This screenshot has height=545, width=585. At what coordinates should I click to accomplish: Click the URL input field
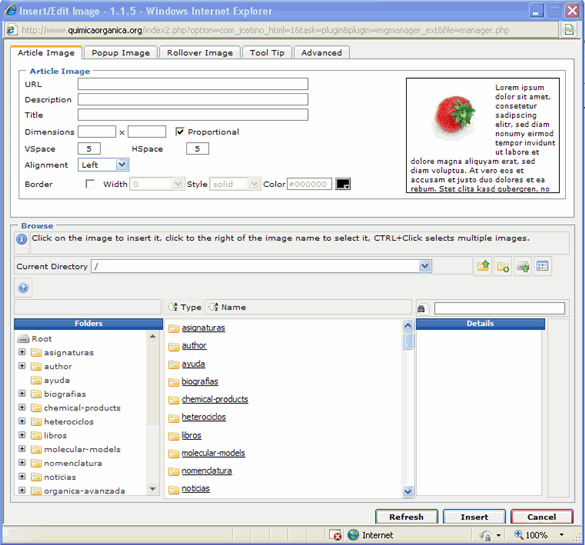click(193, 84)
